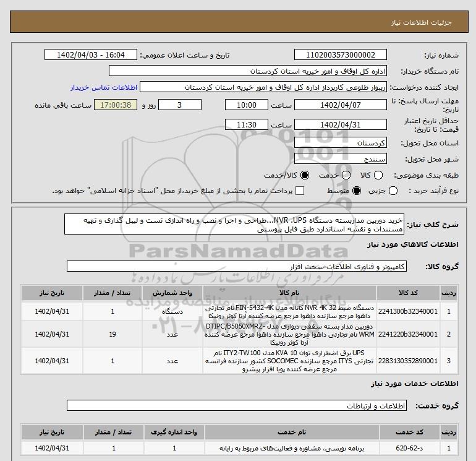This screenshot has height=461, width=476.
Task: Click the کد خدمت column header
Action: (x=410, y=432)
